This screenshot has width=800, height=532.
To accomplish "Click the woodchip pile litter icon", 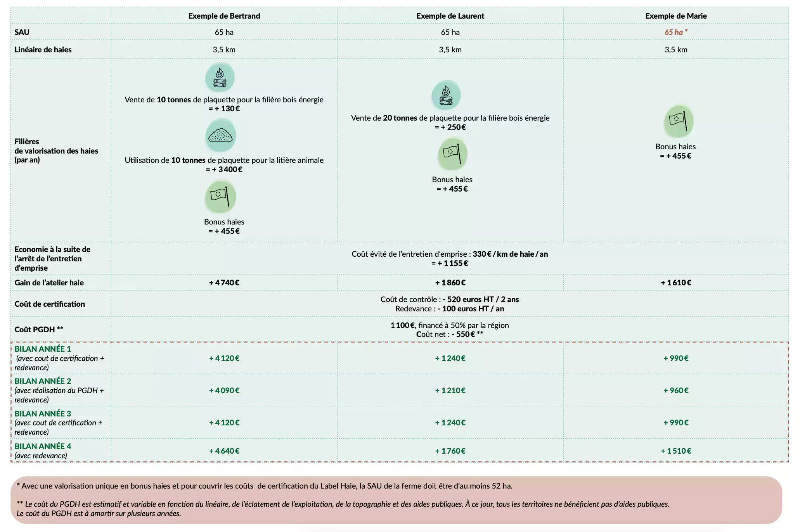I will (x=220, y=135).
